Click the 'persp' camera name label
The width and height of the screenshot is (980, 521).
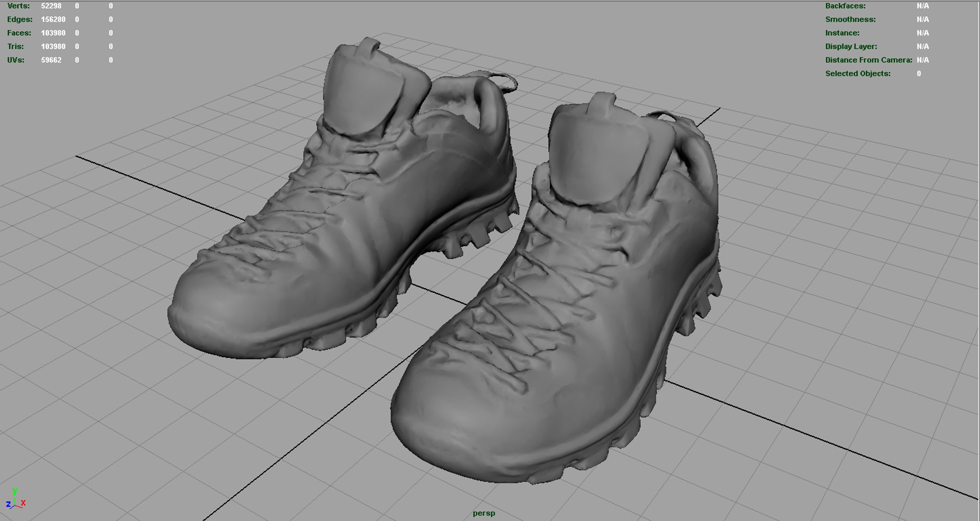click(x=484, y=513)
